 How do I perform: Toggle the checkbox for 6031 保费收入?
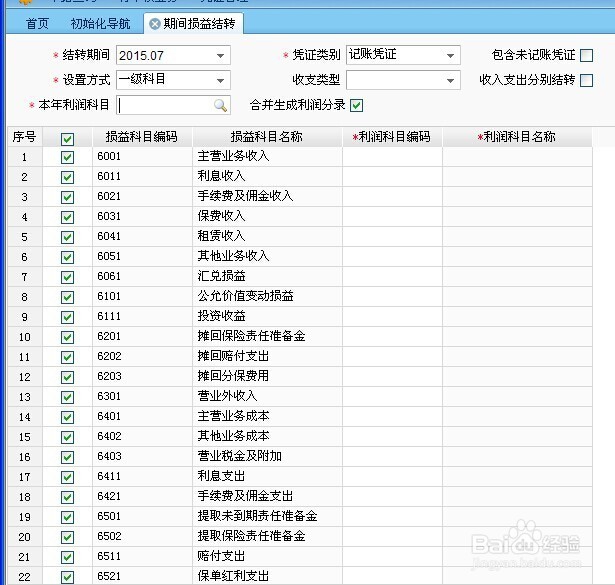67,217
